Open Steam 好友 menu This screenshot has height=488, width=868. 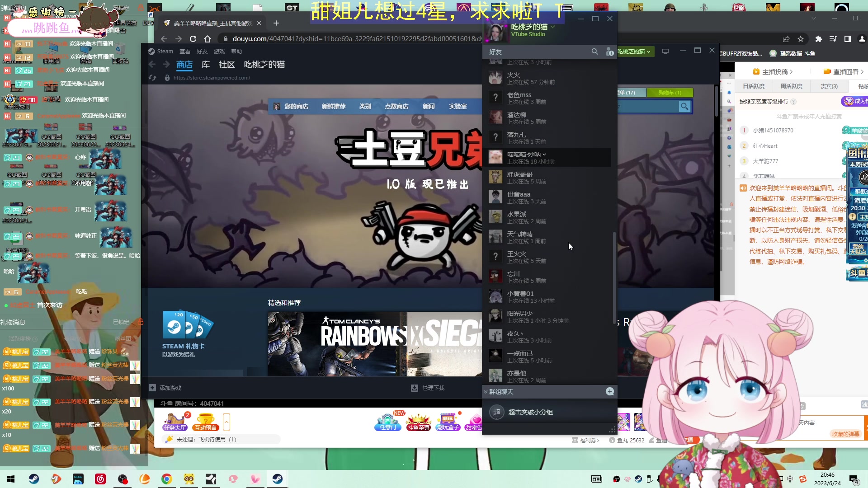point(202,52)
